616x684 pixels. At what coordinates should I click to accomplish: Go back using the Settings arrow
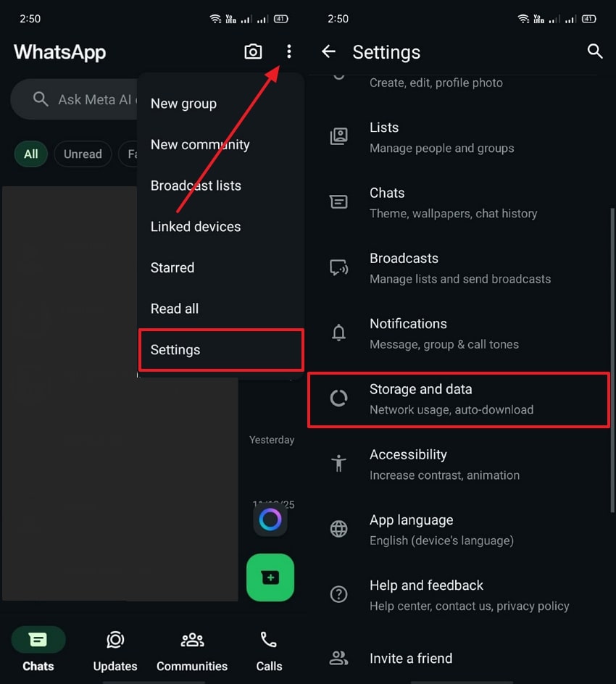328,51
